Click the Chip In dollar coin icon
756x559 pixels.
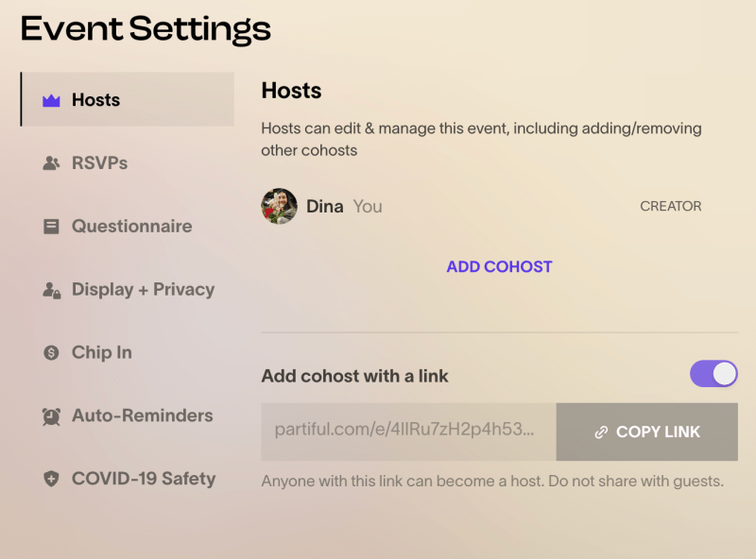click(x=51, y=353)
